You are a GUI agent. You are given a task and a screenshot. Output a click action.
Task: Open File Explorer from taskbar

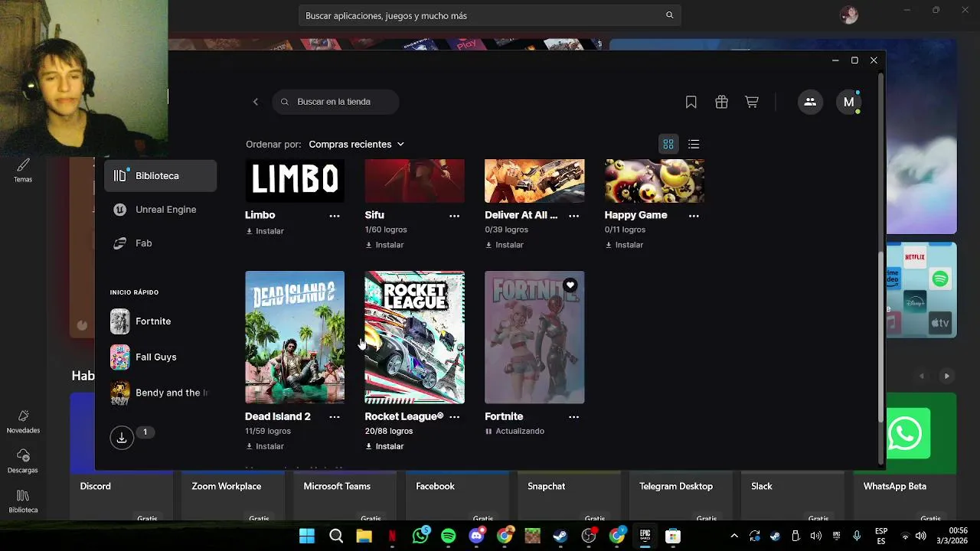364,536
